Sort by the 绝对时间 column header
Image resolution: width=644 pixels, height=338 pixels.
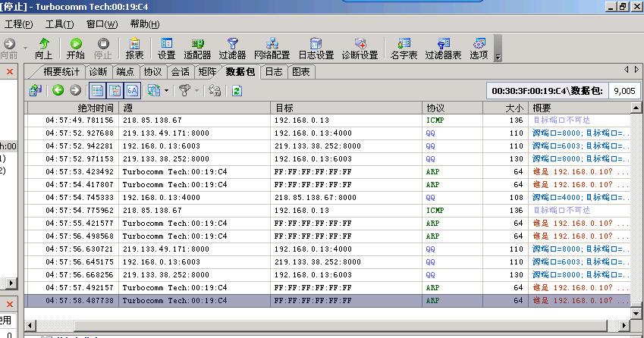72,108
